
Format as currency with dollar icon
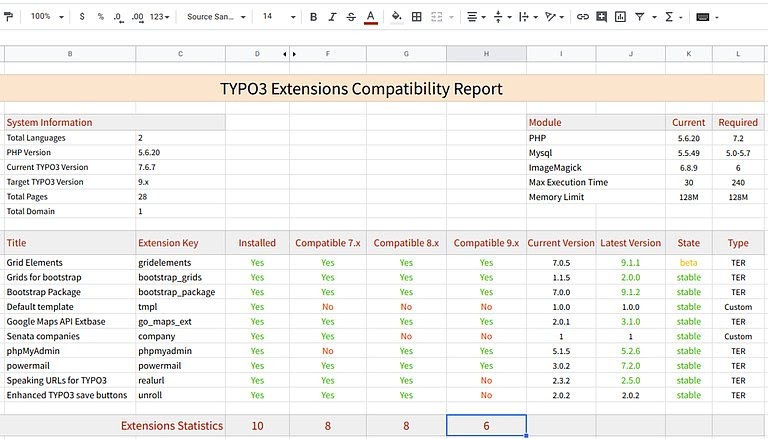point(82,17)
